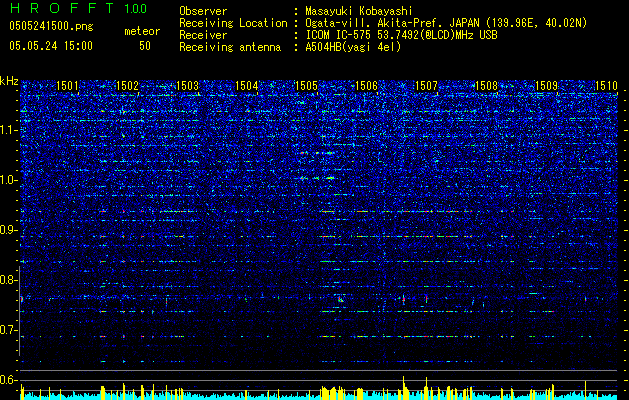Image resolution: width=629 pixels, height=400 pixels.
Task: Click the 1505 time marker
Action: [x=306, y=85]
